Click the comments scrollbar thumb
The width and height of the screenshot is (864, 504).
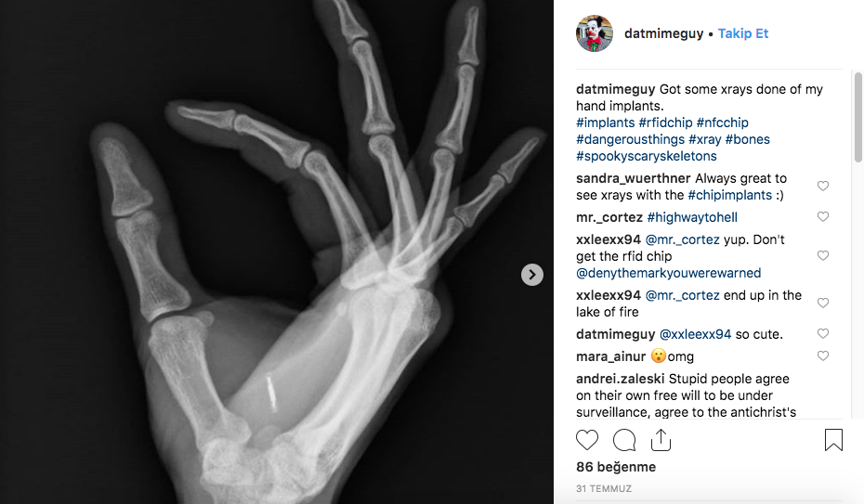coord(857,117)
